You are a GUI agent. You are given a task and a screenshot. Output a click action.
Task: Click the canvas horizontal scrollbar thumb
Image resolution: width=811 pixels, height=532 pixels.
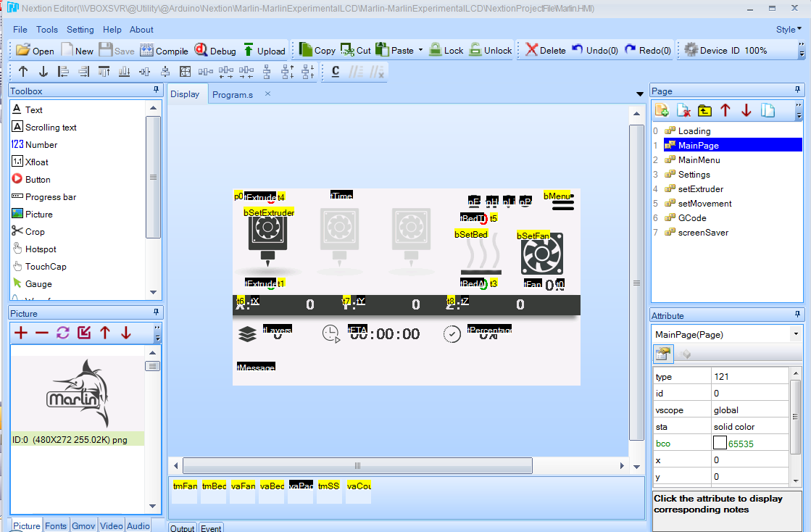(x=357, y=466)
